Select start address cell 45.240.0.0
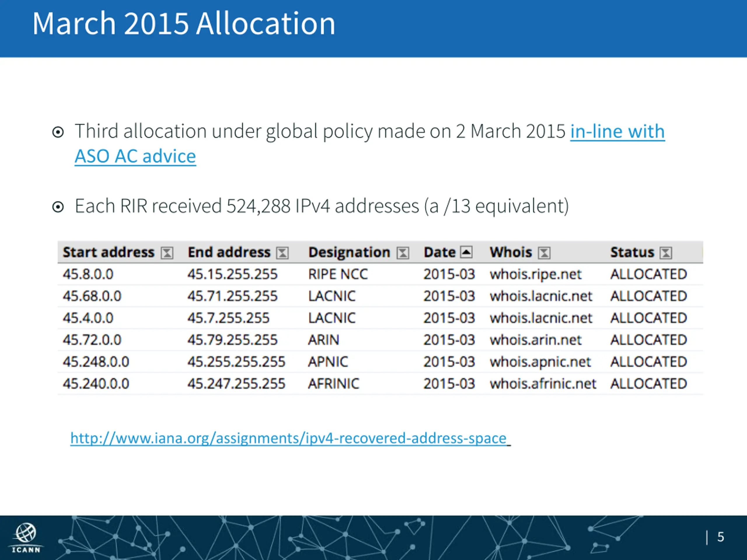 pos(96,384)
